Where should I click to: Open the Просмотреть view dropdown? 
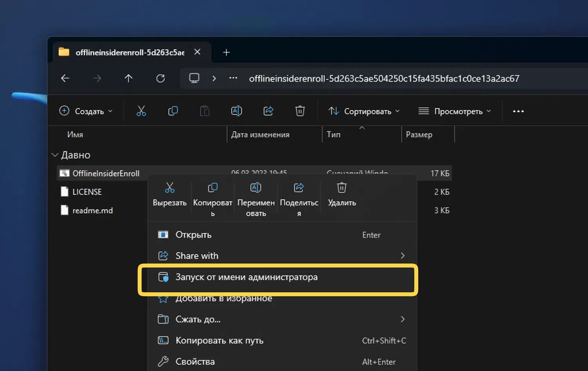454,111
